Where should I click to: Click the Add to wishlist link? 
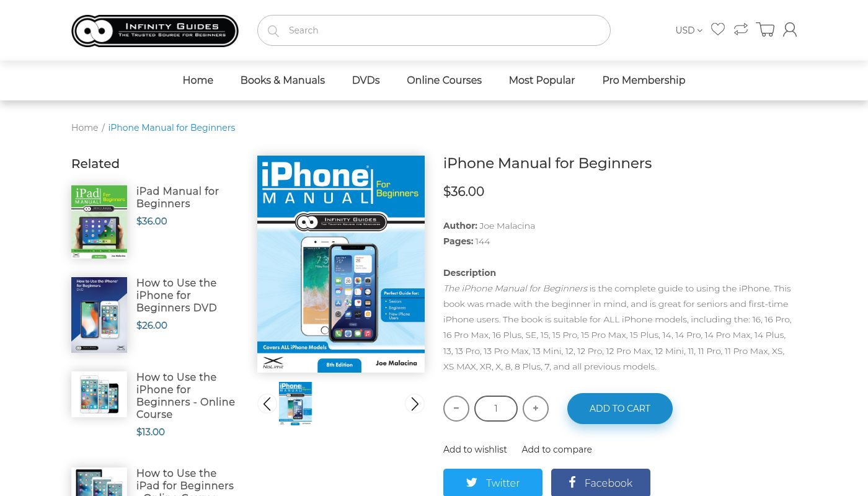coord(475,449)
